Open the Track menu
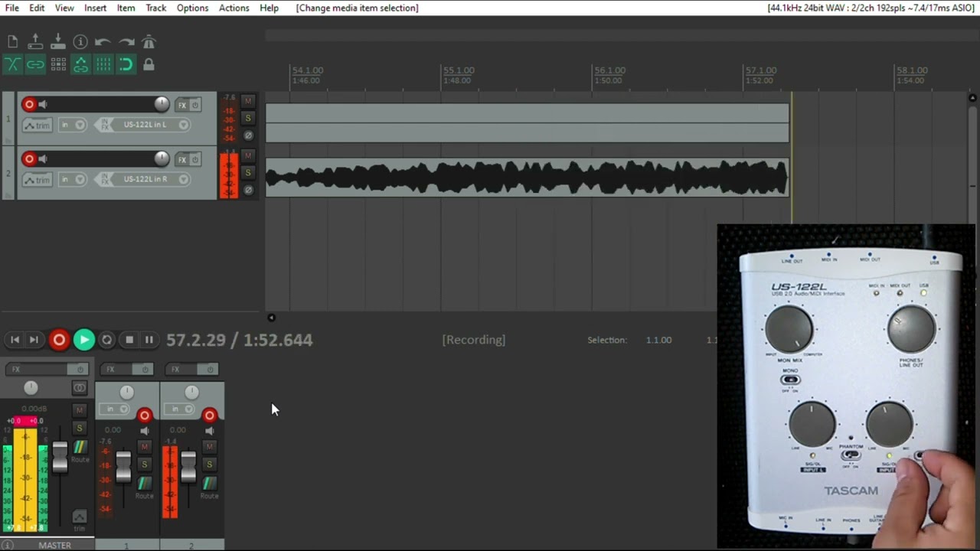Screen dimensions: 980x551 click(x=156, y=8)
